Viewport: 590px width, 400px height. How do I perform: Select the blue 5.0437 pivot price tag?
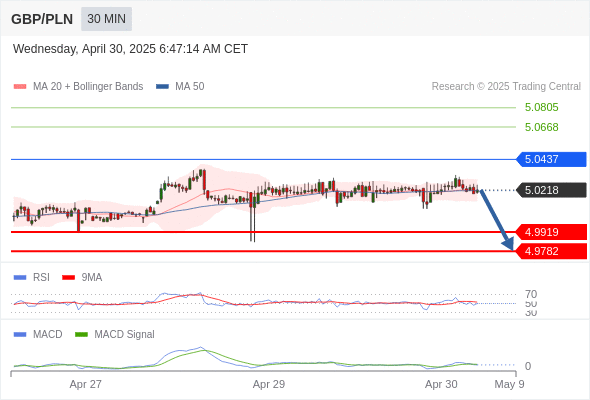pyautogui.click(x=551, y=159)
